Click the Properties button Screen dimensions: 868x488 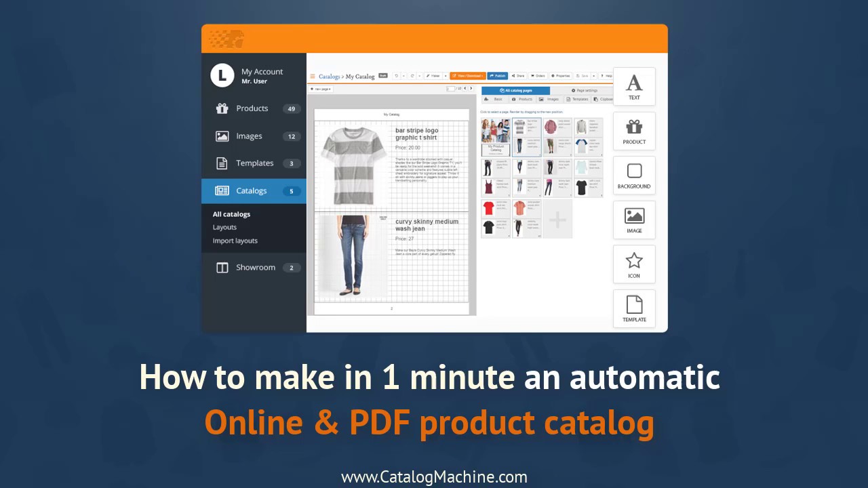pos(560,76)
